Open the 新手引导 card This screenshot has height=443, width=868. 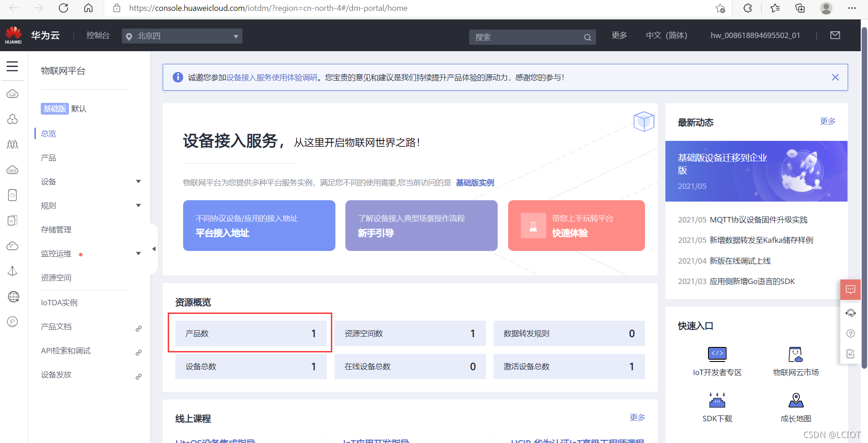(x=422, y=226)
